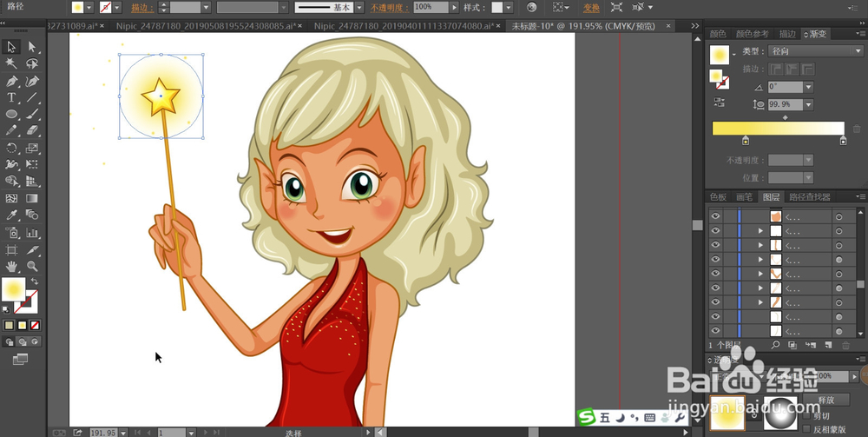Choose the Ellipse shape tool

pyautogui.click(x=11, y=114)
